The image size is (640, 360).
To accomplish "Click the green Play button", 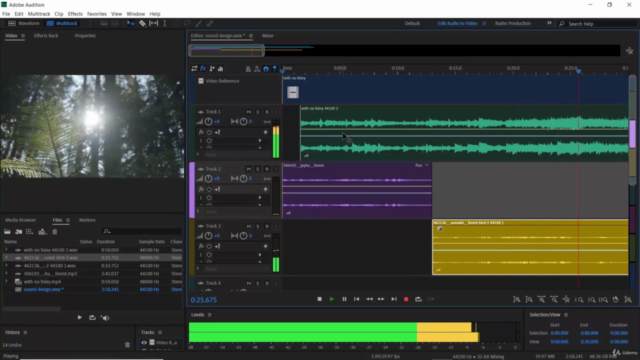I will point(332,299).
